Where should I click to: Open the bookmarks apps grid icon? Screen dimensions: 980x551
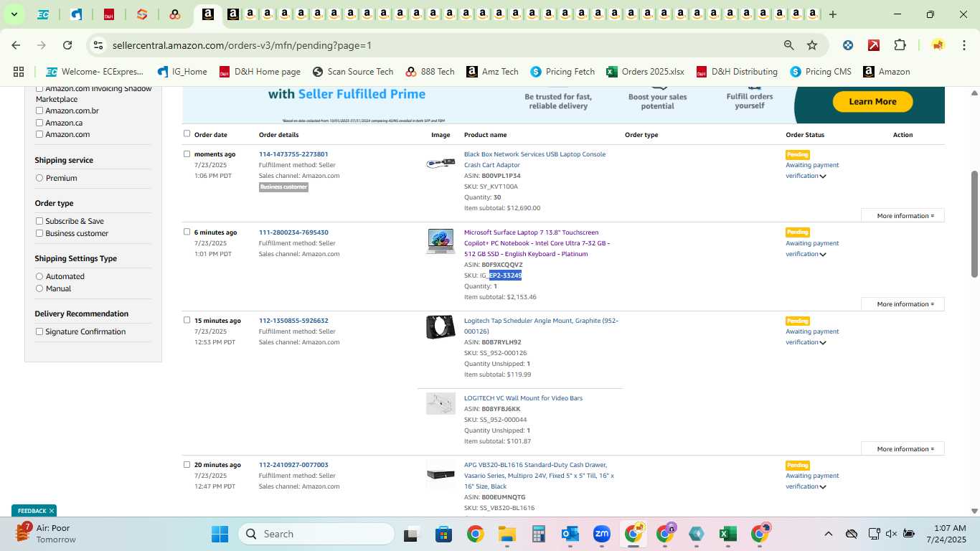coord(19,72)
